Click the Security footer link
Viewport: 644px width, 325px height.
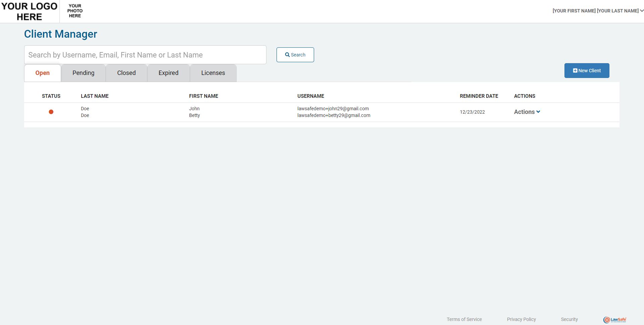coord(569,319)
